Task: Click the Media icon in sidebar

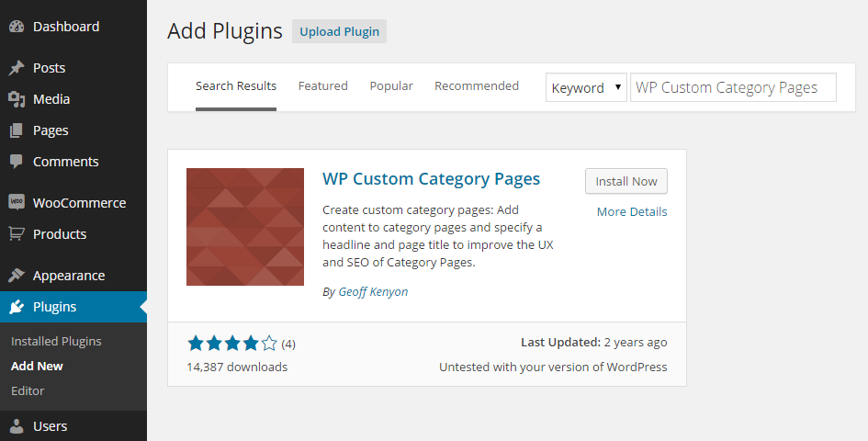Action: click(17, 99)
